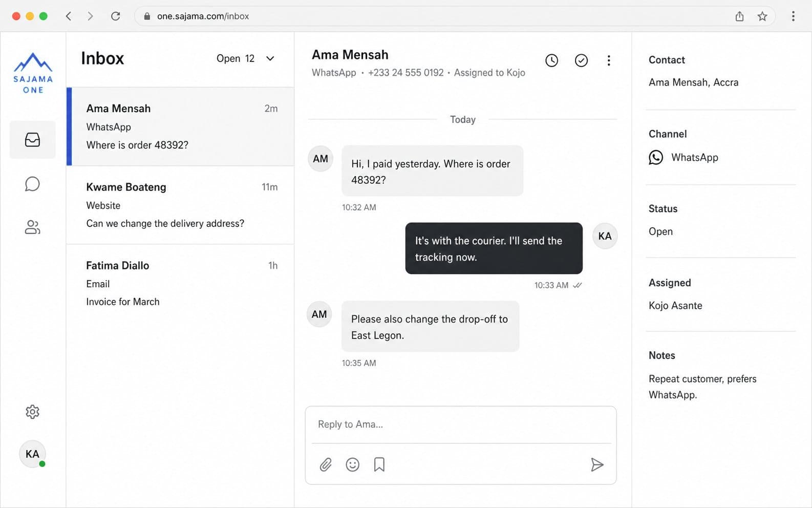Open the chat bubble conversations icon
The image size is (812, 508).
32,184
